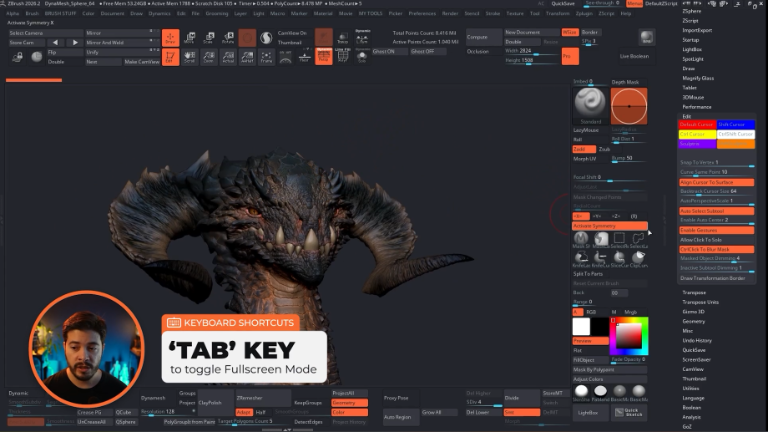Click the next camera arrow
The image size is (768, 432).
click(x=74, y=43)
